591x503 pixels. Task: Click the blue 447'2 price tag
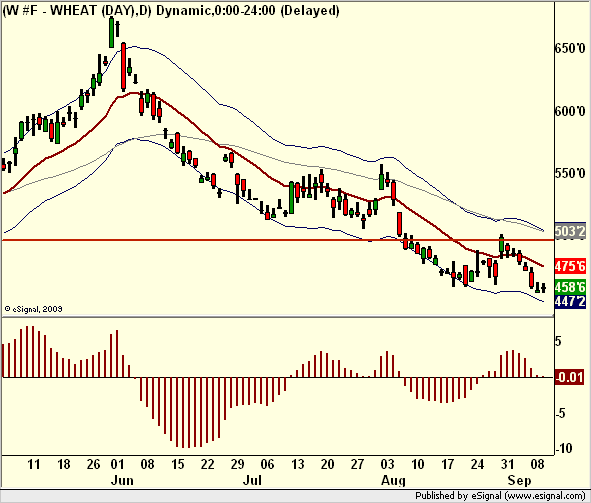(x=571, y=301)
